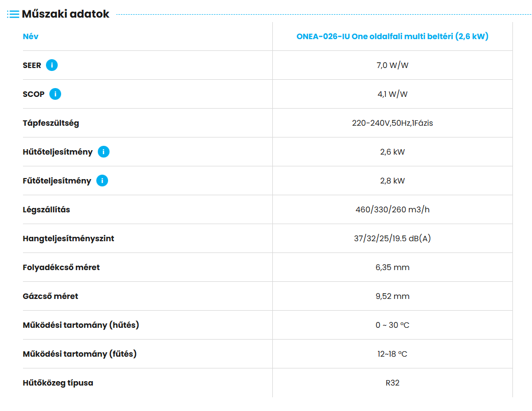Click the info icon next to SEER
Screen dimensions: 532x411
coord(52,65)
